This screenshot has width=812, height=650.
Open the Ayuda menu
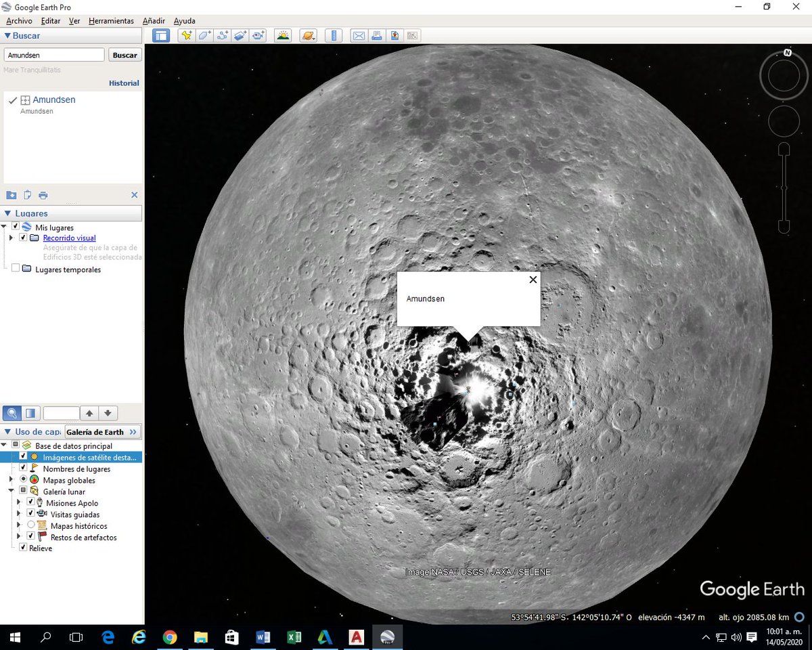click(184, 21)
